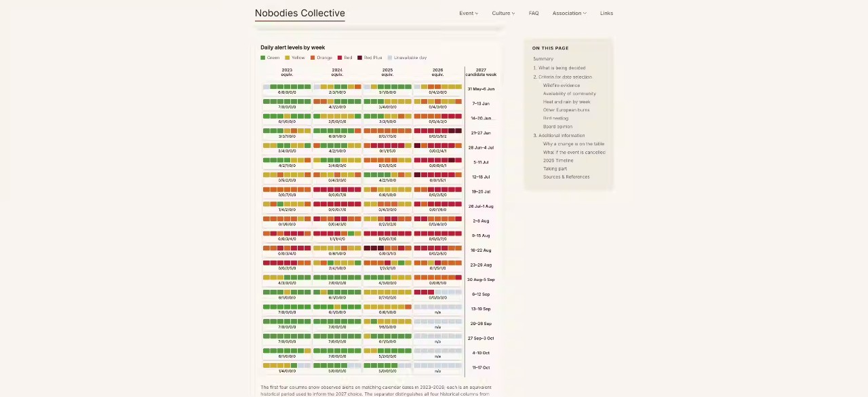Open 'What if the event is cancelled'
This screenshot has height=397, width=868.
pyautogui.click(x=574, y=152)
